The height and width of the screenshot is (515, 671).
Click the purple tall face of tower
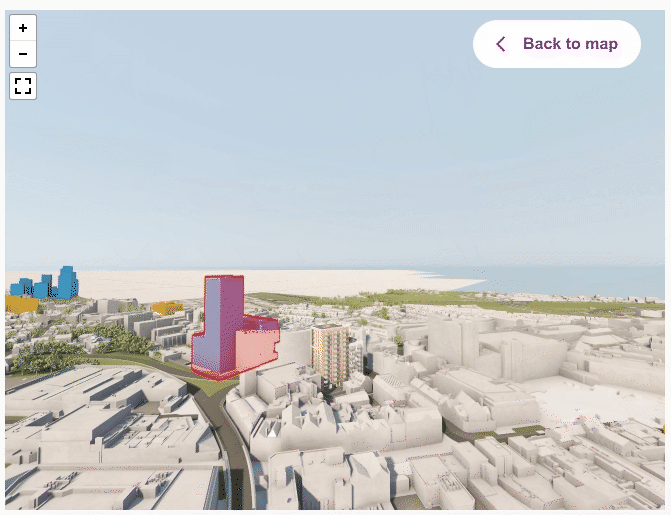click(x=205, y=327)
